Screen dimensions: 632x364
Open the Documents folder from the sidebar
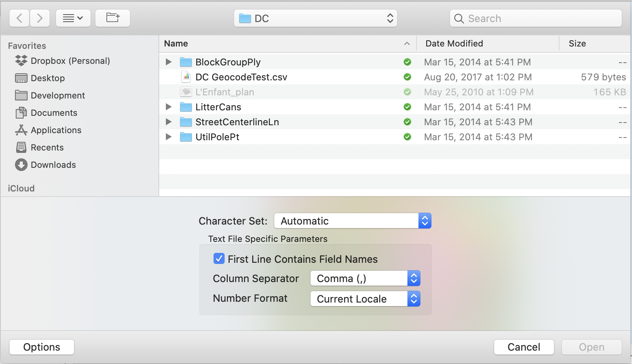tap(54, 113)
